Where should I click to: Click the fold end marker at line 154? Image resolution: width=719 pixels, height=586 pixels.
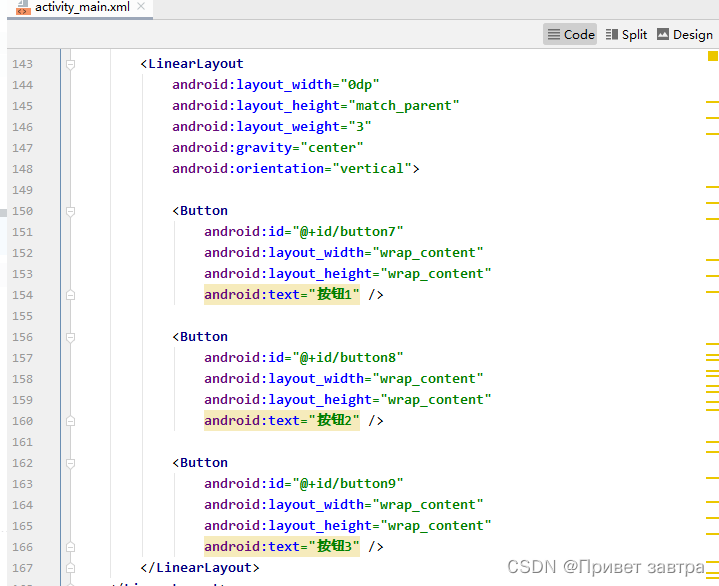70,295
